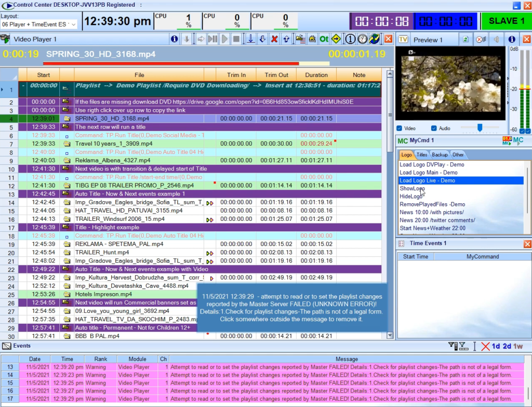Uncheck the Audio checkbox under preview
This screenshot has height=407, width=532.
pos(434,128)
